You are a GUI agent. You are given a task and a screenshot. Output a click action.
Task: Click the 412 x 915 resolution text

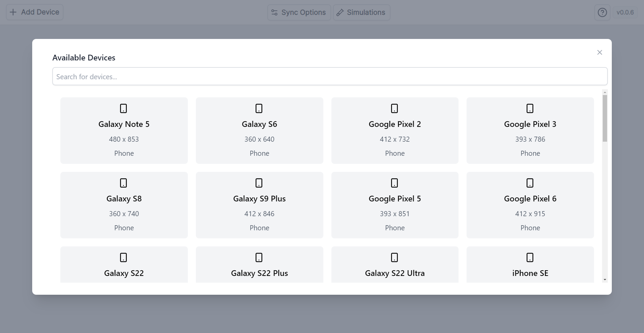(x=530, y=214)
